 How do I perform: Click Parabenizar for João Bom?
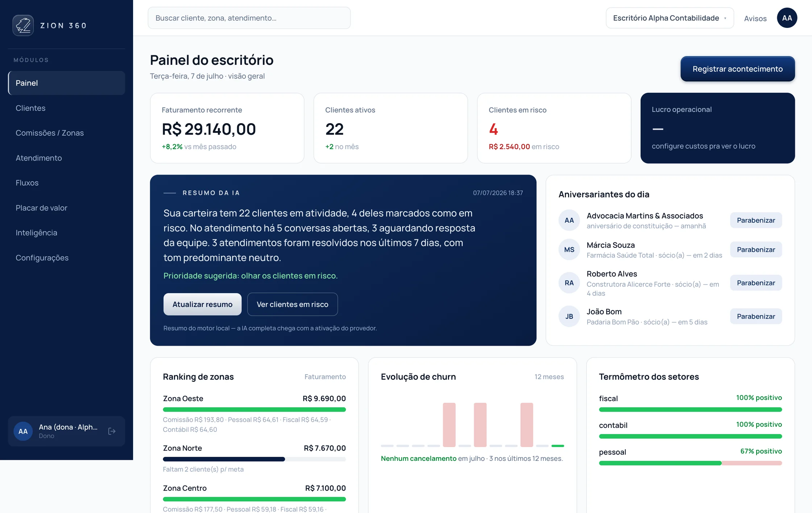coord(756,316)
